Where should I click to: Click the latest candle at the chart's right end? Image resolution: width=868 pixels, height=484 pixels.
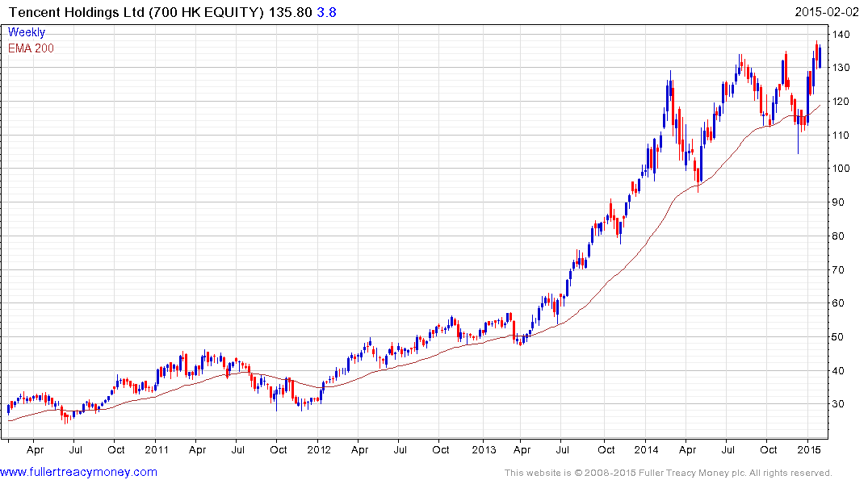point(820,56)
